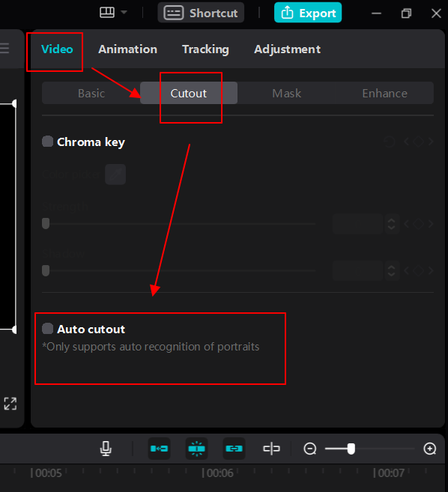
Task: Click the Shadow slider handle
Action: (46, 270)
